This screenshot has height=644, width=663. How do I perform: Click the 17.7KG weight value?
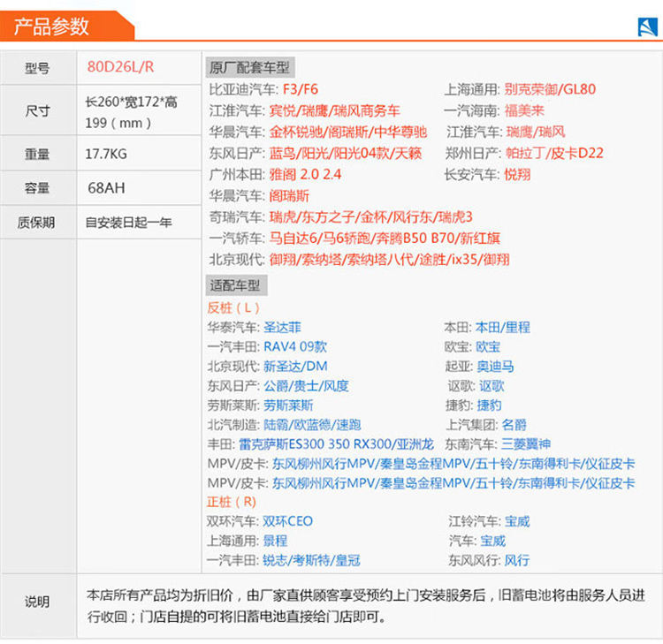(106, 154)
